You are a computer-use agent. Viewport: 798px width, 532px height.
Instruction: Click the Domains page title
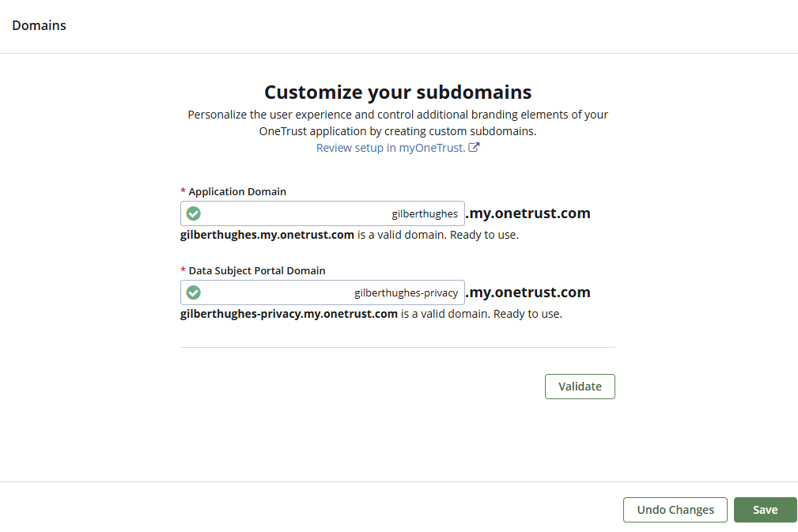[x=40, y=25]
